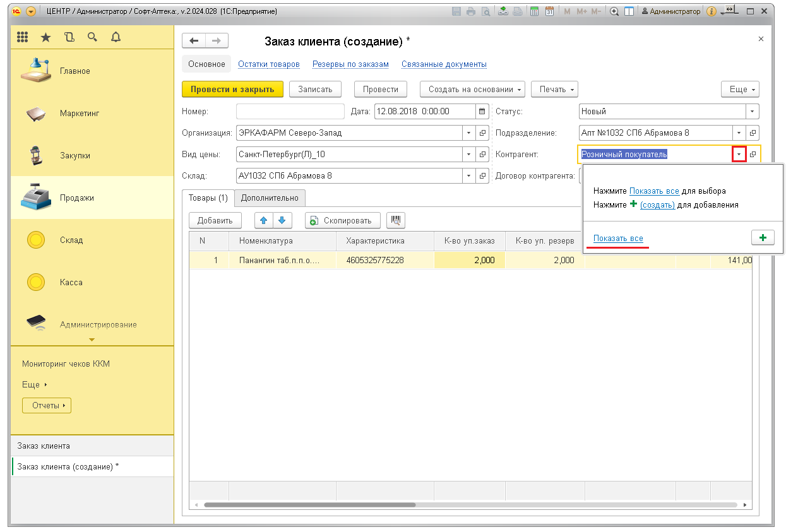
Task: Open the Печать dropdown menu
Action: (554, 90)
